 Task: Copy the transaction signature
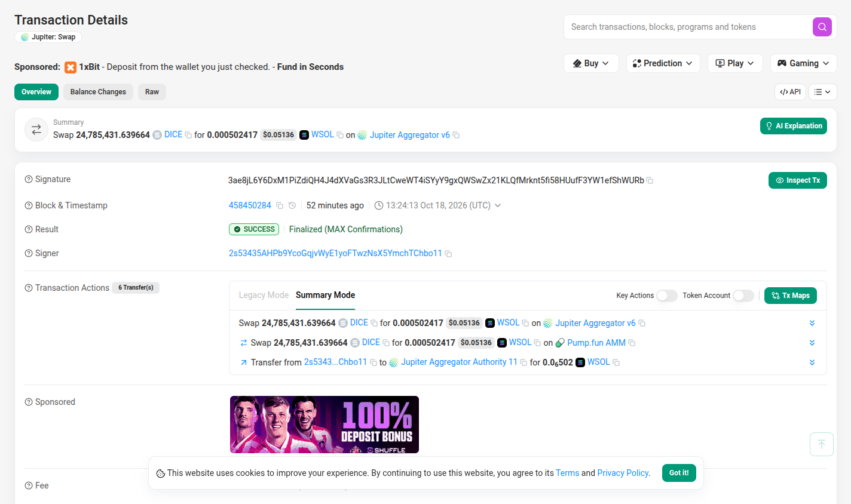650,180
